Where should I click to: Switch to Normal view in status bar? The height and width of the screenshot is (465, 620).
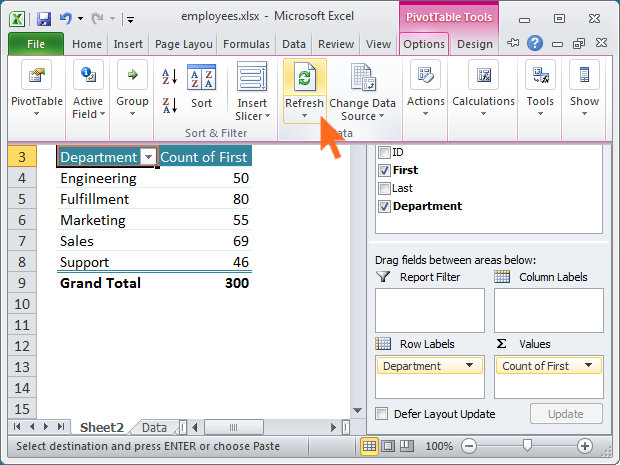tap(369, 446)
